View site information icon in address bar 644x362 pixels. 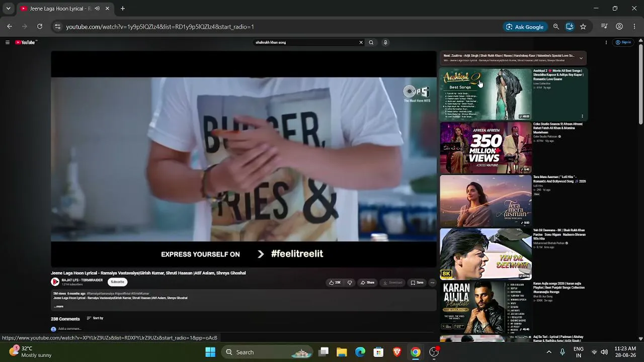pyautogui.click(x=57, y=27)
